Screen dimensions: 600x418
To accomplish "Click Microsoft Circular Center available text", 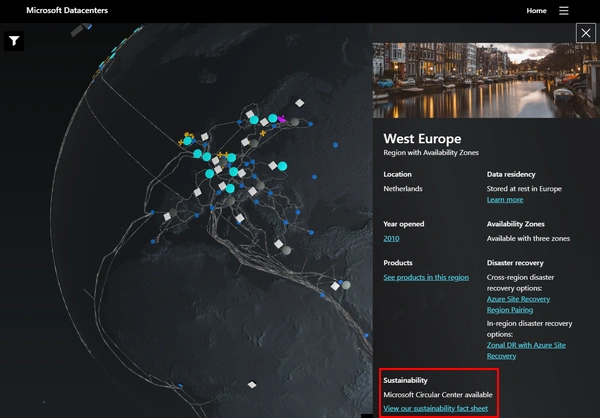I will point(438,394).
